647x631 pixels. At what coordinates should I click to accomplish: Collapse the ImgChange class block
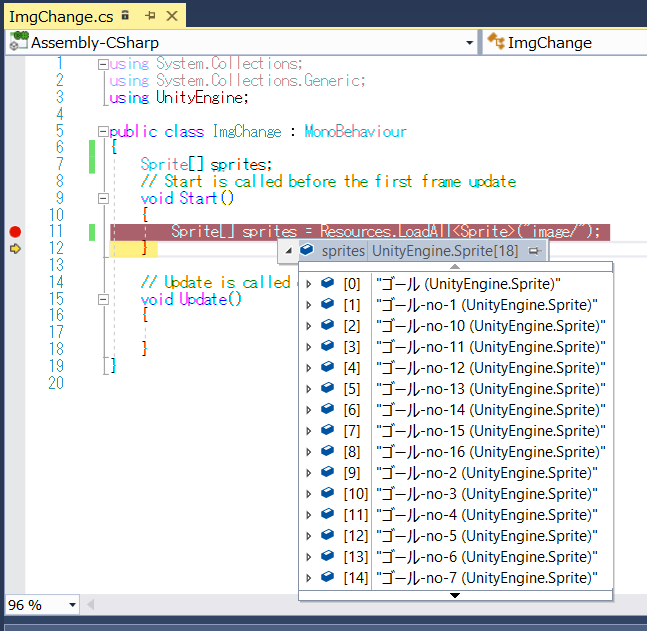pyautogui.click(x=103, y=132)
